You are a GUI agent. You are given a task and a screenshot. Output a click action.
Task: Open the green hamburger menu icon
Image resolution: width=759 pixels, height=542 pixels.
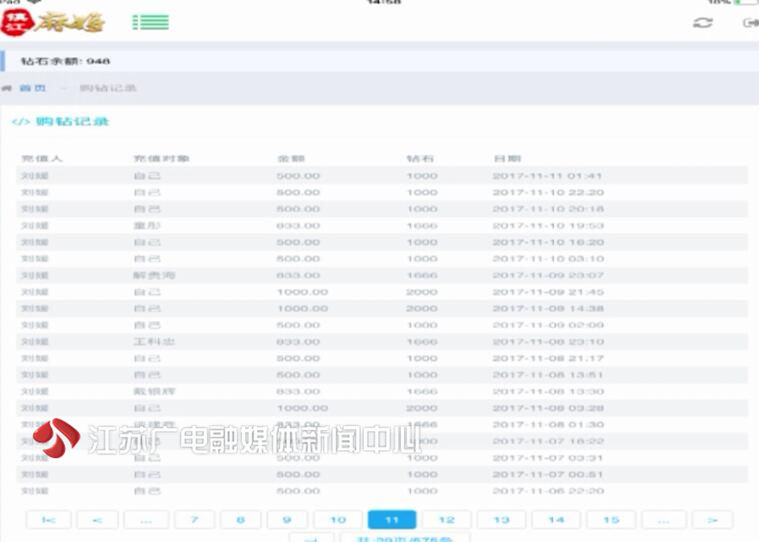tap(150, 22)
